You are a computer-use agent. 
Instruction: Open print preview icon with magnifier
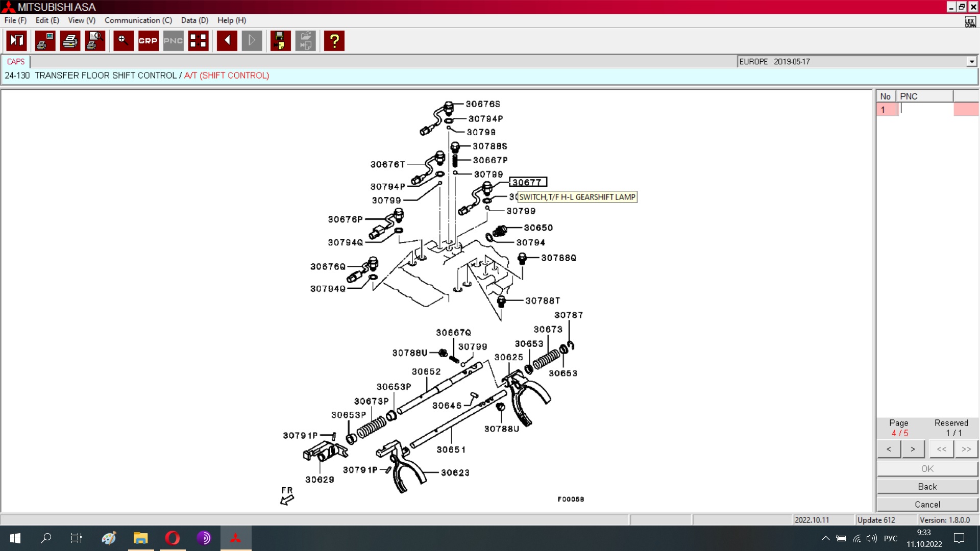coord(95,41)
